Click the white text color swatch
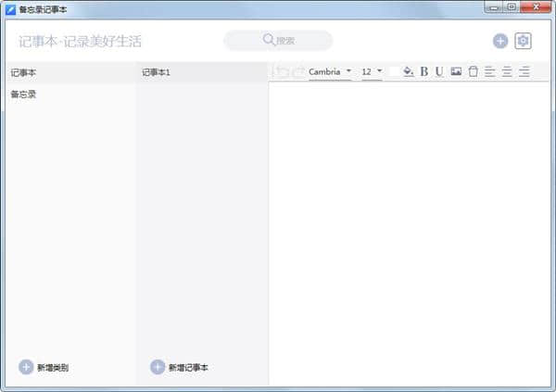This screenshot has height=392, width=556. 394,71
